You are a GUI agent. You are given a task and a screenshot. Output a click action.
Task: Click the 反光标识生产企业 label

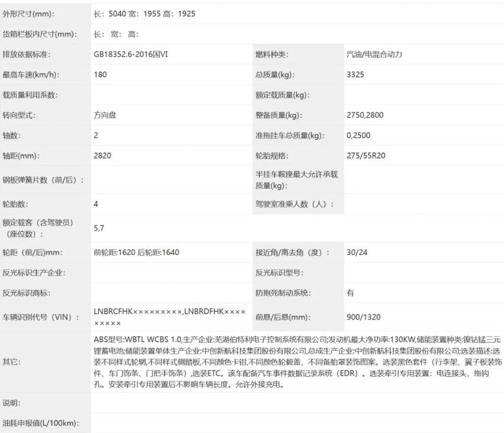point(34,273)
